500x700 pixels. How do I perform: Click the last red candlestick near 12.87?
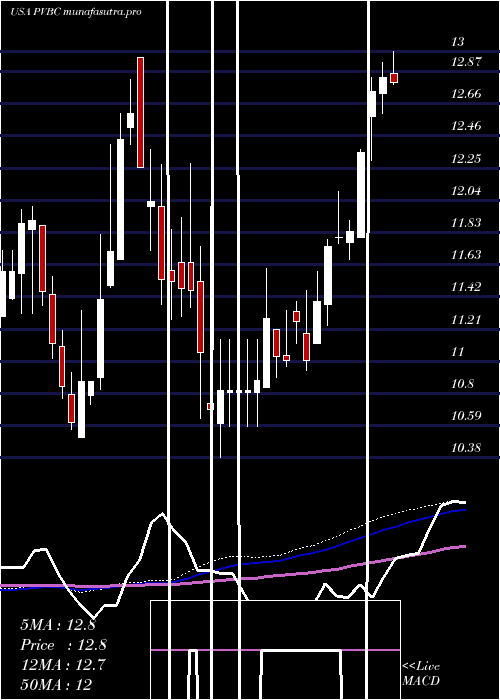click(394, 78)
